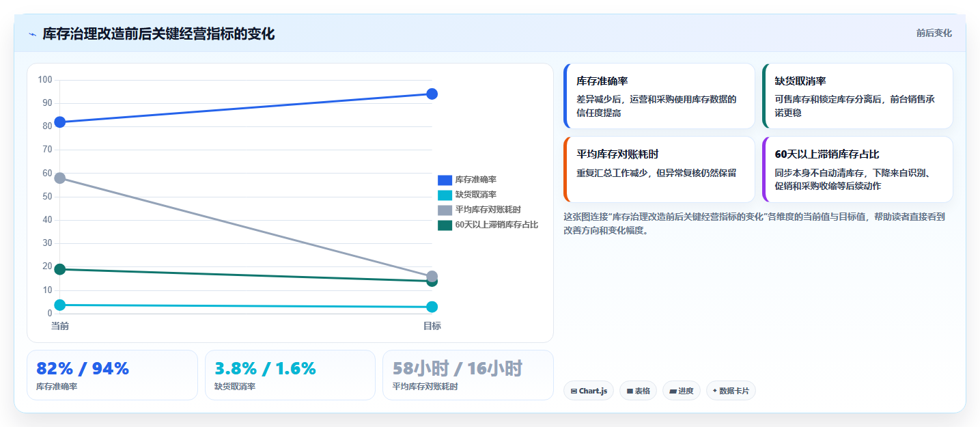
Task: Select the 库存准确率 data point at 目标
Action: [x=432, y=94]
